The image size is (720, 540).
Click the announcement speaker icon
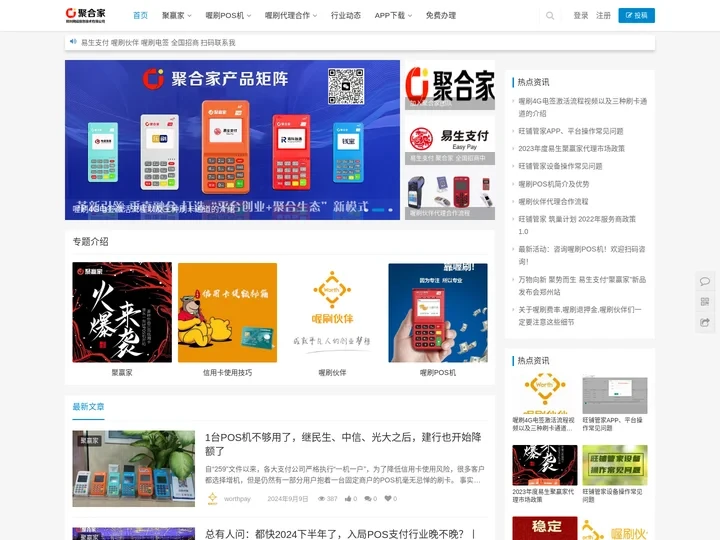point(73,42)
